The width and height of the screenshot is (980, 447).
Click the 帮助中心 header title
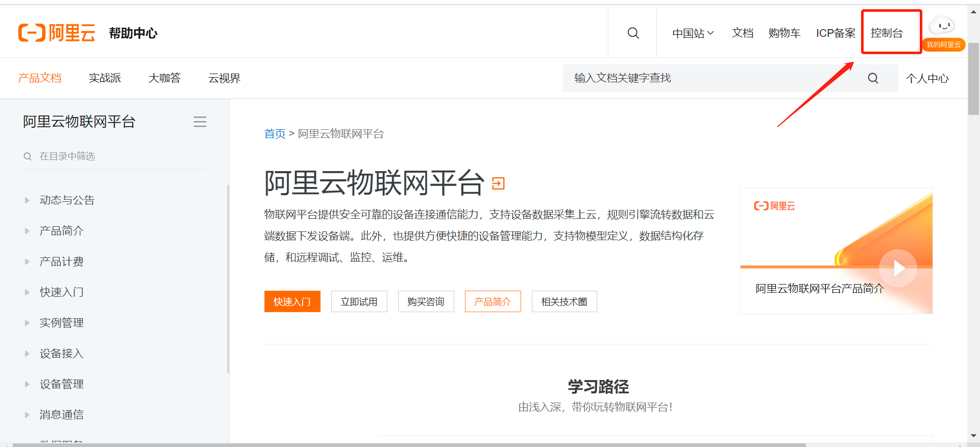coord(133,33)
